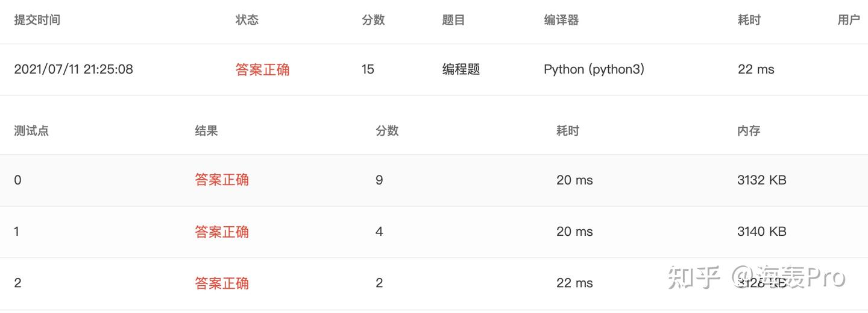Viewport: 868px width, 313px height.
Task: Click score 9 in test point 0 row
Action: click(379, 180)
